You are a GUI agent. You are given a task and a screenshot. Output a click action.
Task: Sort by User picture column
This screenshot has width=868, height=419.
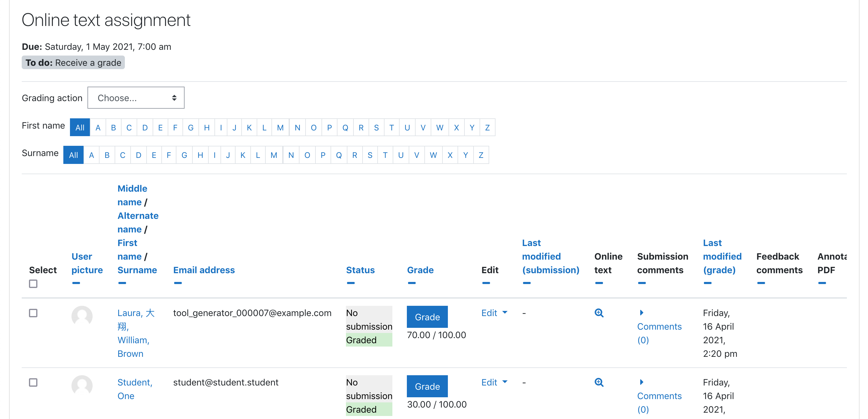click(x=87, y=263)
